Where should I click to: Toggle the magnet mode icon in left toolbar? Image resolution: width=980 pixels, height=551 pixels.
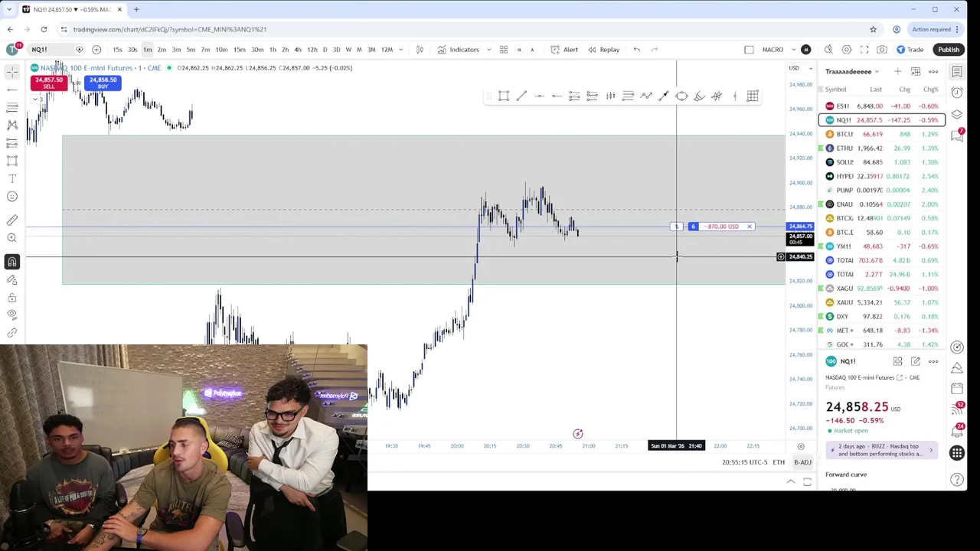(12, 262)
